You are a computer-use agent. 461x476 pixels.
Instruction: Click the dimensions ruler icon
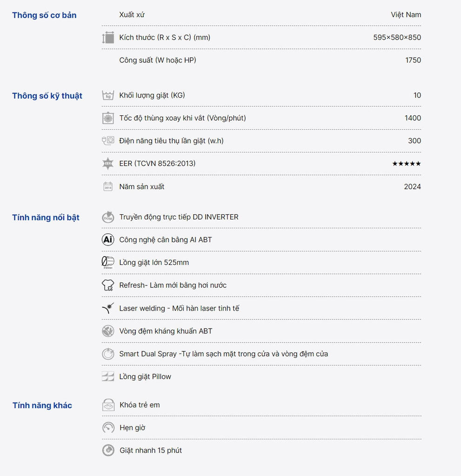[108, 38]
